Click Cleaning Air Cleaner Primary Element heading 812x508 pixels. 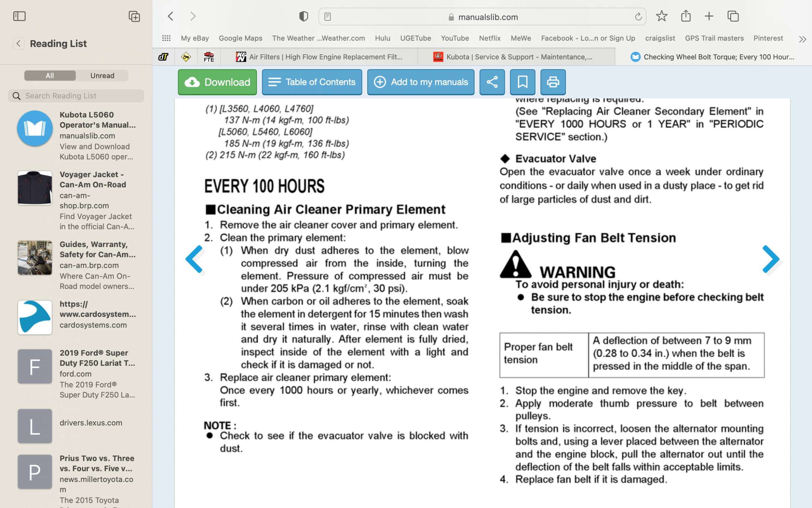pyautogui.click(x=325, y=210)
